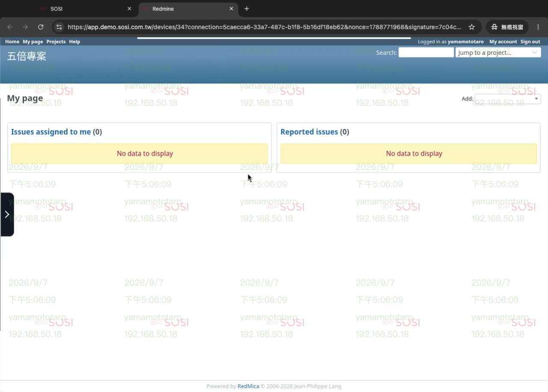Open the Add block dropdown

(x=508, y=99)
